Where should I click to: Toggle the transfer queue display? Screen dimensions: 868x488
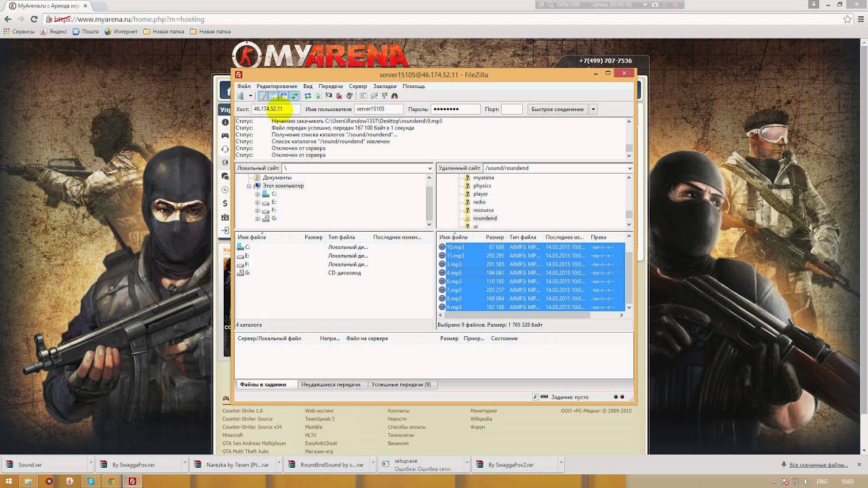coord(294,96)
